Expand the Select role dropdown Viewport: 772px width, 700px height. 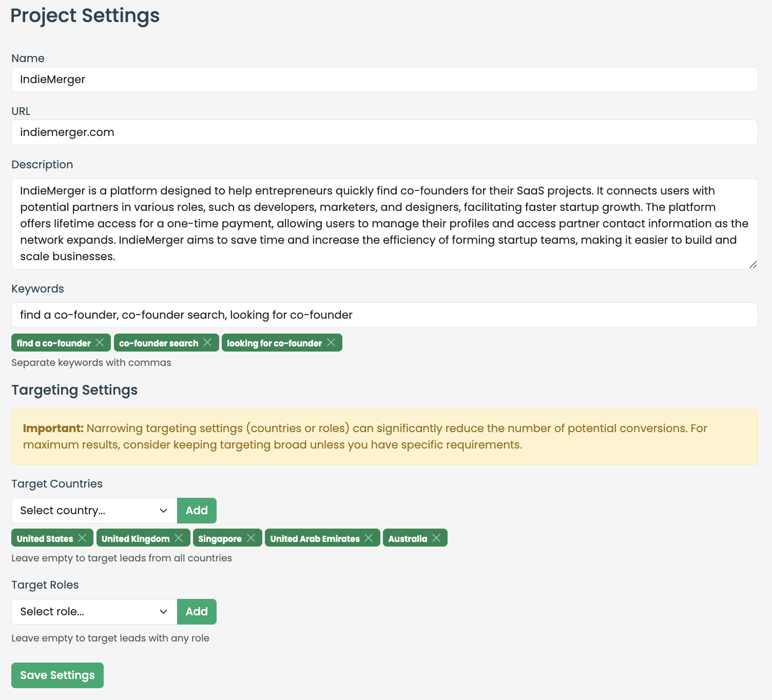pos(94,612)
